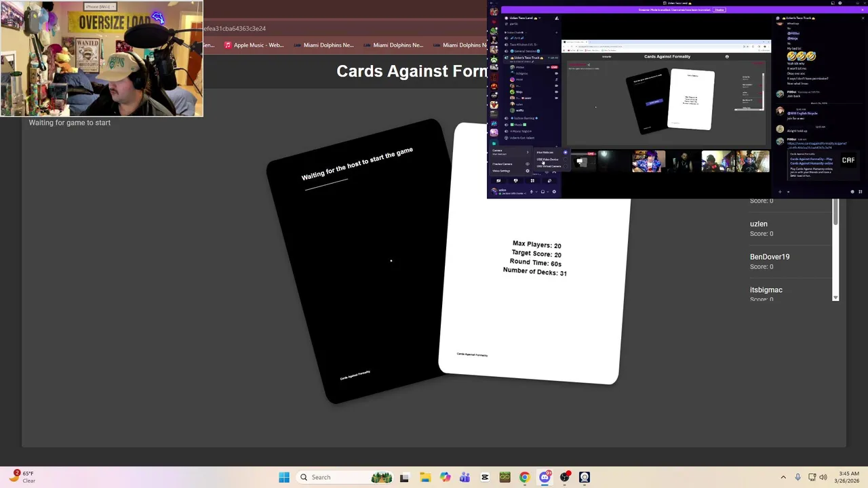Click the microphone tray icon
The image size is (868, 488).
pos(797,477)
